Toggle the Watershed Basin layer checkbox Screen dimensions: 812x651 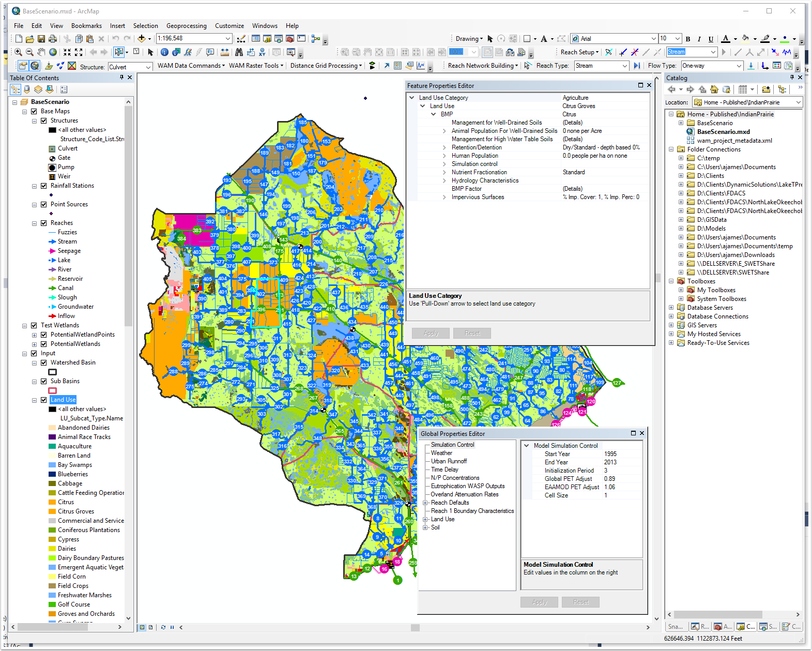[44, 362]
